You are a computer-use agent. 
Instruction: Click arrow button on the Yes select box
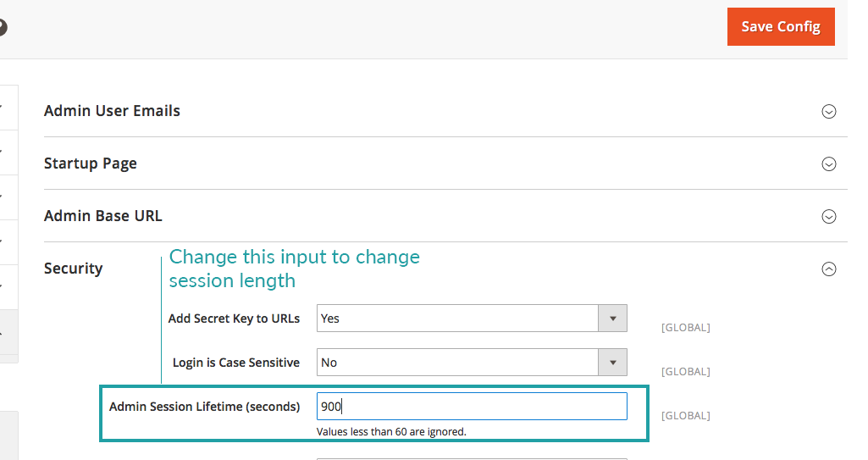(x=612, y=319)
